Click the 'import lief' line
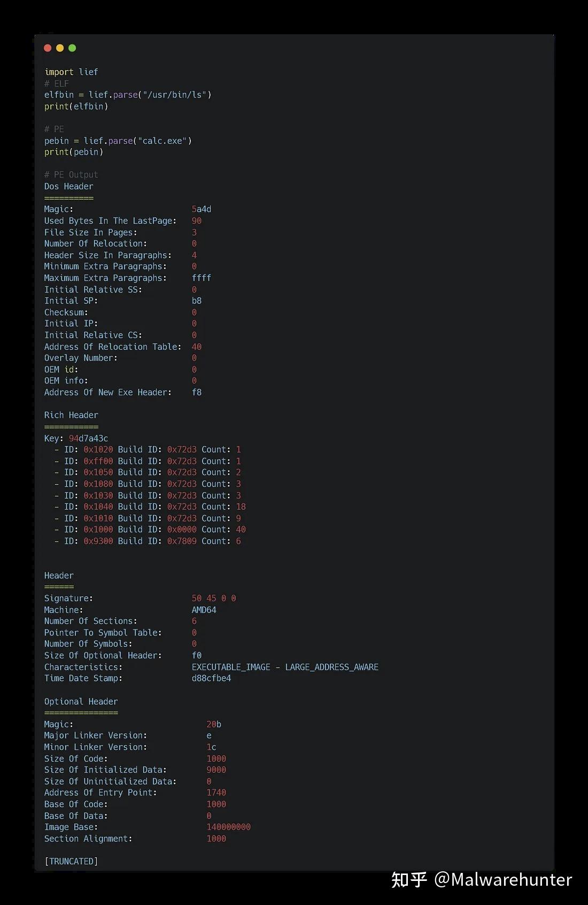Image resolution: width=588 pixels, height=905 pixels. 71,72
